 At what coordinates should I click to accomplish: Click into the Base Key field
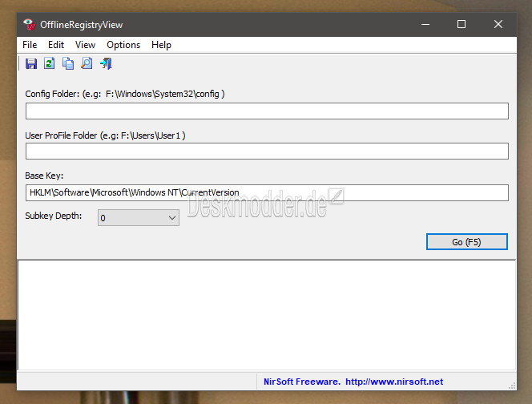pos(267,193)
